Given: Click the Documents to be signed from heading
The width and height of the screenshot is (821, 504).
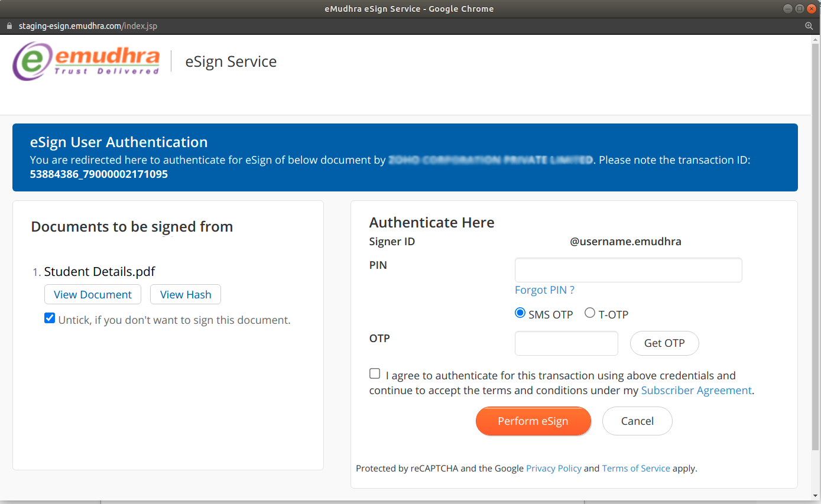Looking at the screenshot, I should (x=132, y=227).
